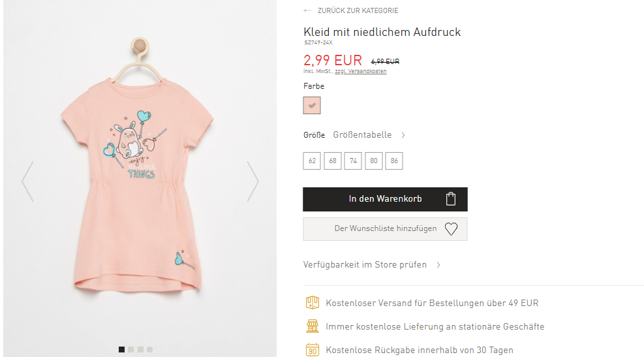The width and height of the screenshot is (644, 357).
Task: Click the shopping bag icon on cart button
Action: [451, 199]
